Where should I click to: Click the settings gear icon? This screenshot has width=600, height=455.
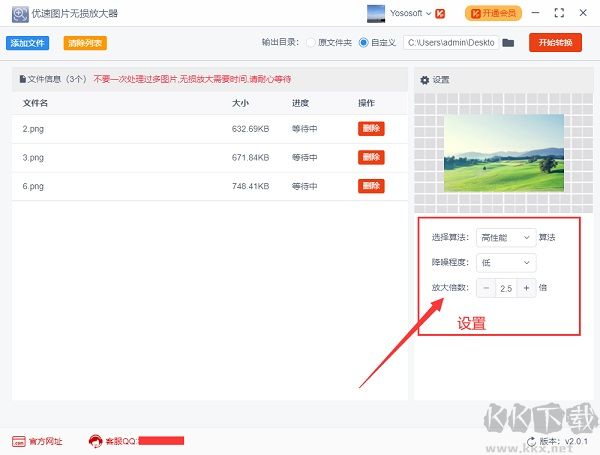click(x=424, y=80)
